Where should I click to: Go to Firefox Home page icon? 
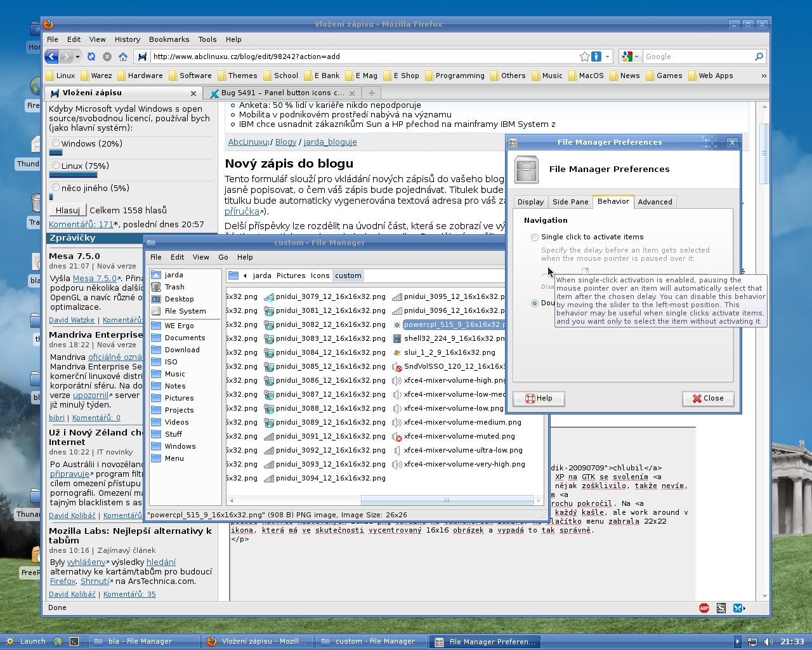[x=123, y=56]
